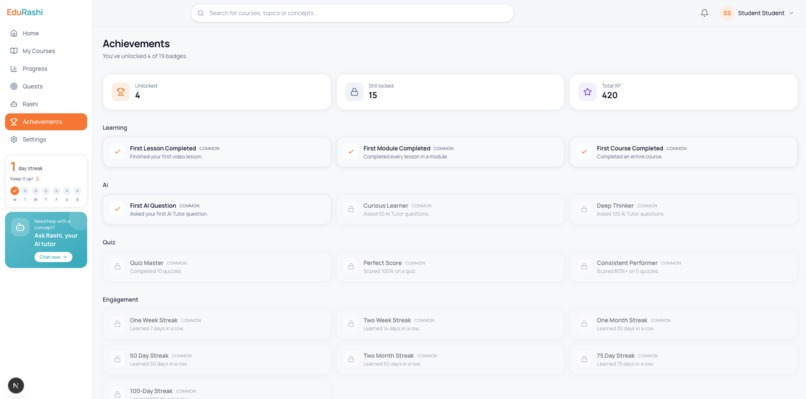Click the magnifier search icon

201,13
